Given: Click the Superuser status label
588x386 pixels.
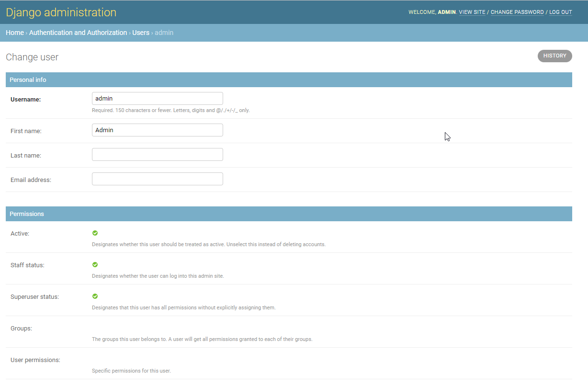Looking at the screenshot, I should pyautogui.click(x=34, y=296).
